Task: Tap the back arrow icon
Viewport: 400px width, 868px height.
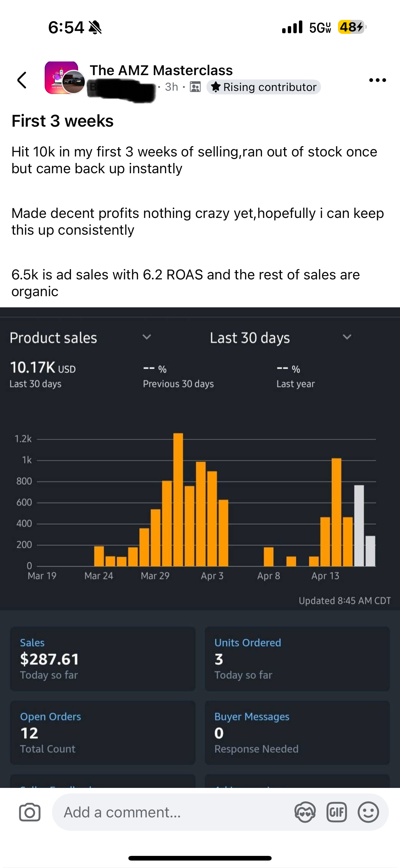Action: 22,80
